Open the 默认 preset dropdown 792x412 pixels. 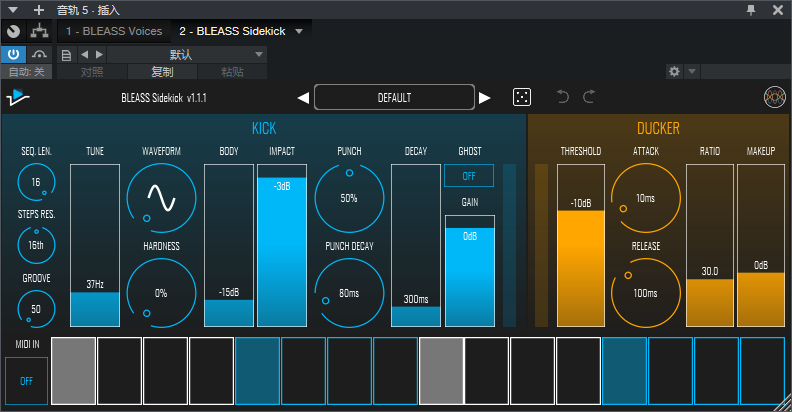187,54
